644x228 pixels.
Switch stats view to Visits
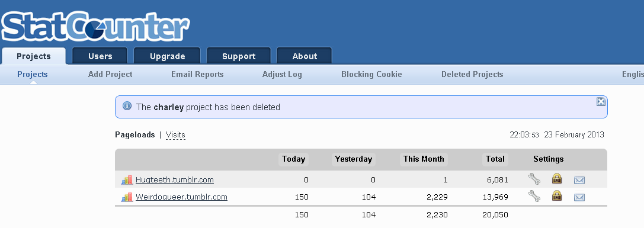pos(175,135)
